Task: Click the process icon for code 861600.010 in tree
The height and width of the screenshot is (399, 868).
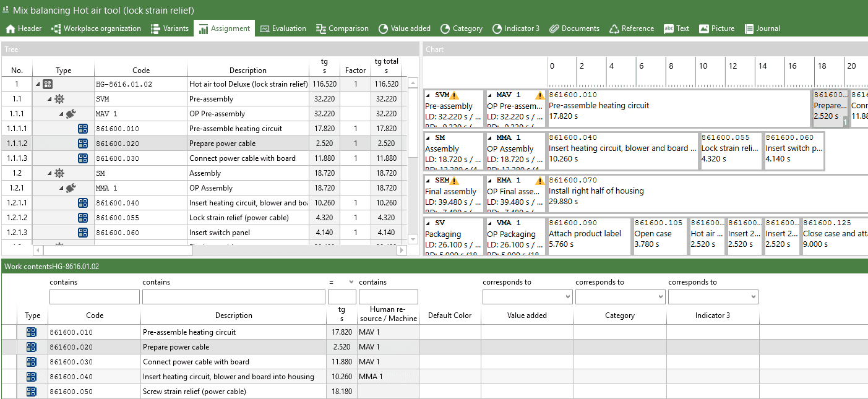Action: 83,129
